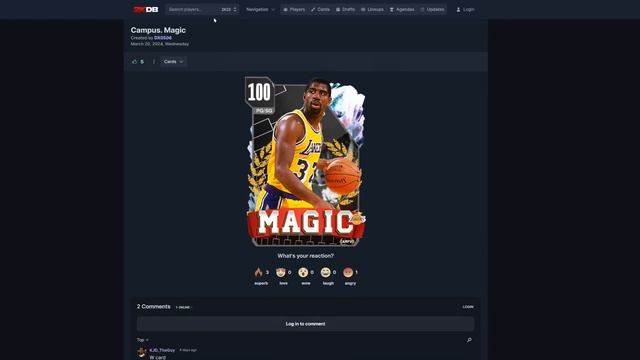This screenshot has width=640, height=360.
Task: Open the Top comment sorting dropdown
Action: (x=142, y=340)
